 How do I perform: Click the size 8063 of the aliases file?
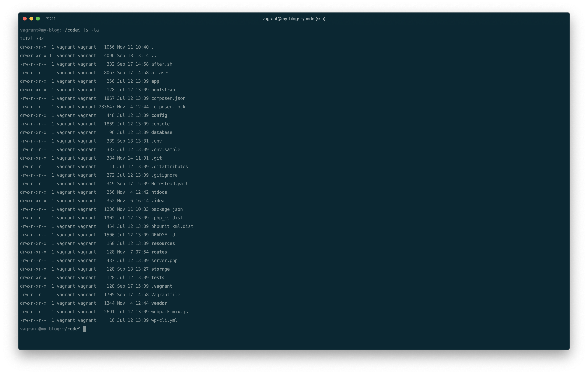[109, 73]
